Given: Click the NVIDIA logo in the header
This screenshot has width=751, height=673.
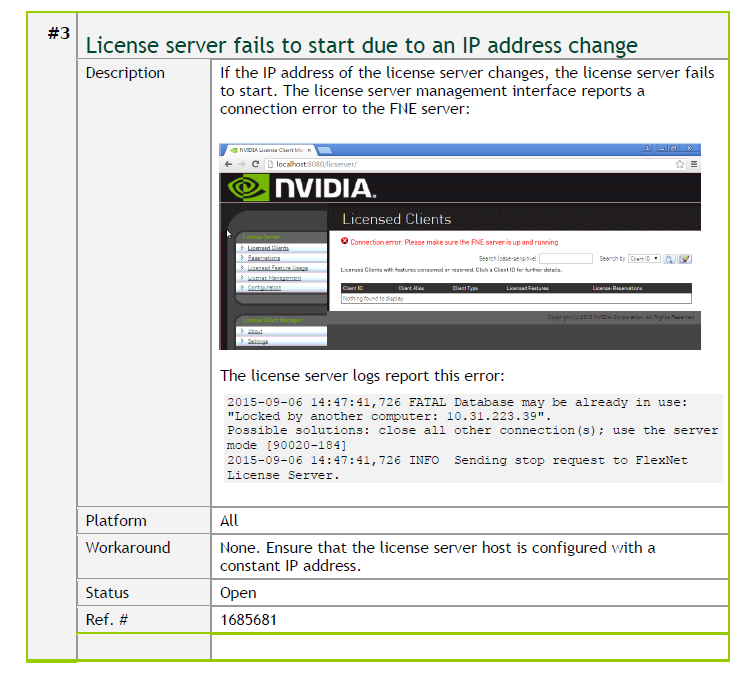Looking at the screenshot, I should (302, 188).
